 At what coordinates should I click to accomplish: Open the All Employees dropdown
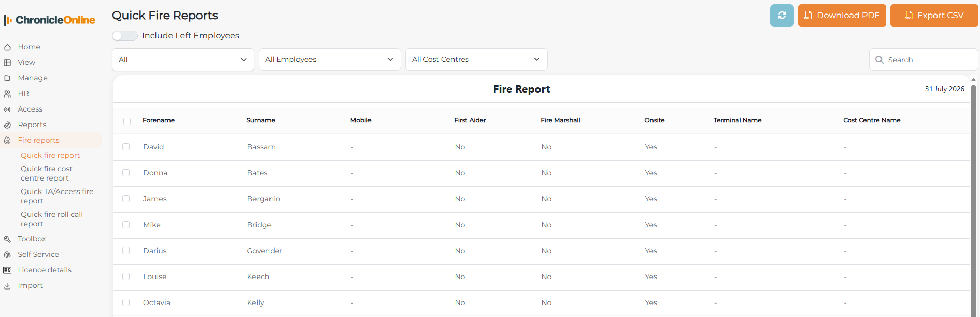pos(330,59)
